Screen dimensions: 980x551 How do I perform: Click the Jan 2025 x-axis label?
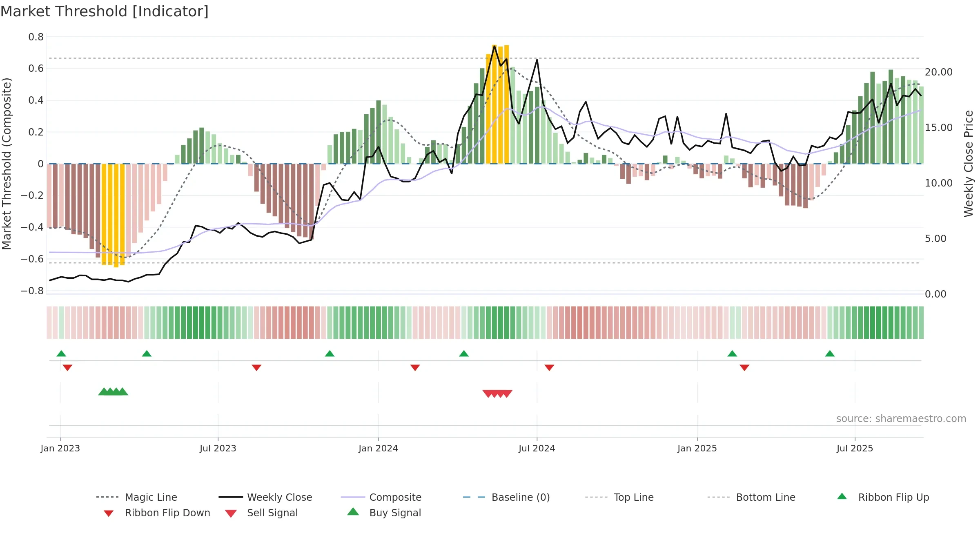(x=697, y=448)
